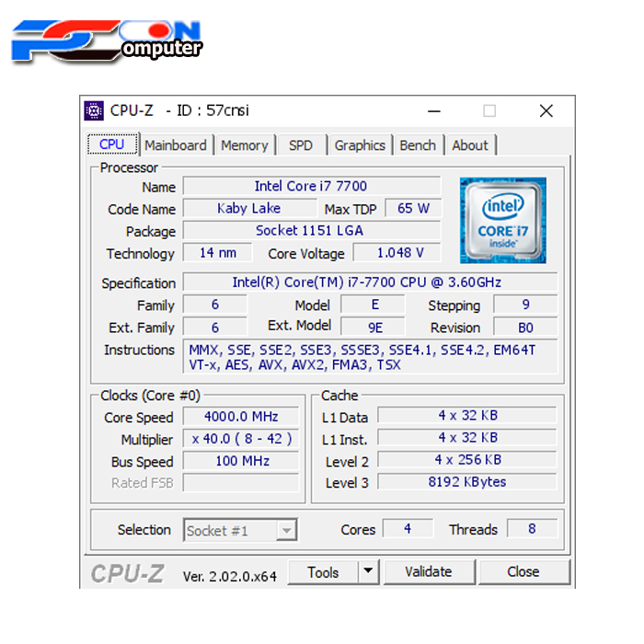Click the Validate button
This screenshot has height=644, width=644.
tap(429, 571)
